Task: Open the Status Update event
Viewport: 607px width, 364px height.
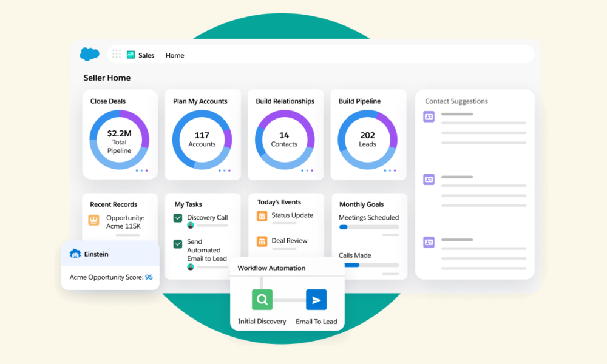Action: pyautogui.click(x=293, y=215)
